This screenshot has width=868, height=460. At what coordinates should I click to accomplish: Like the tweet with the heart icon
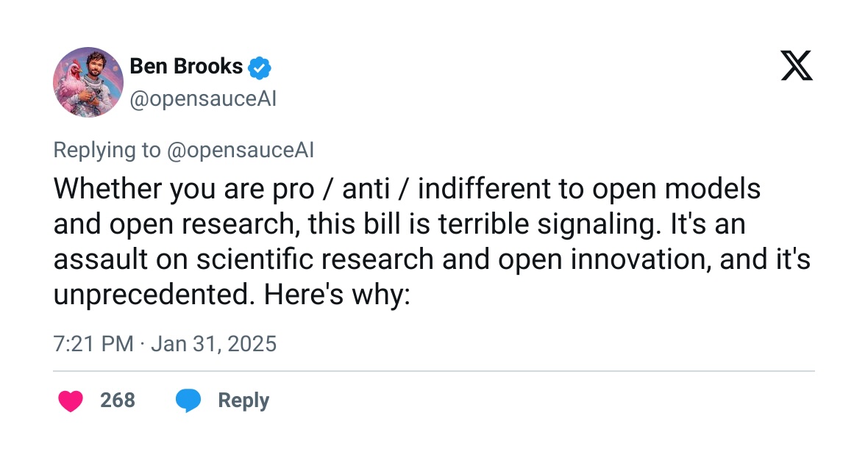coord(71,400)
